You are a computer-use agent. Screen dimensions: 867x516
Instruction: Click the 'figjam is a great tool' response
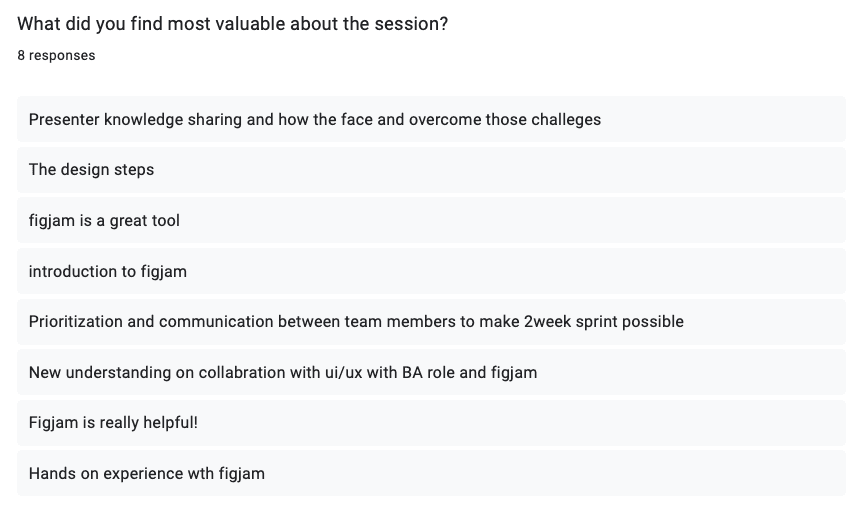click(431, 220)
